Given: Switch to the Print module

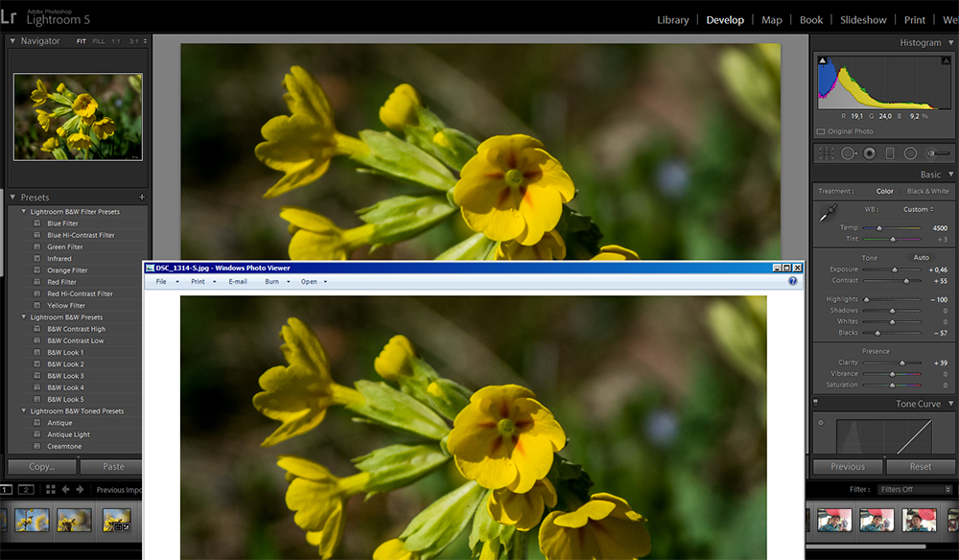Looking at the screenshot, I should 914,20.
